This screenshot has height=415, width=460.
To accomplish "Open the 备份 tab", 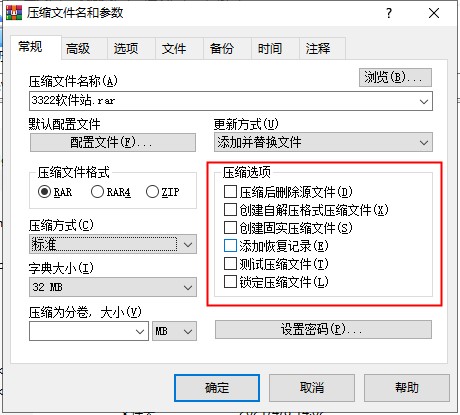I will click(x=222, y=49).
